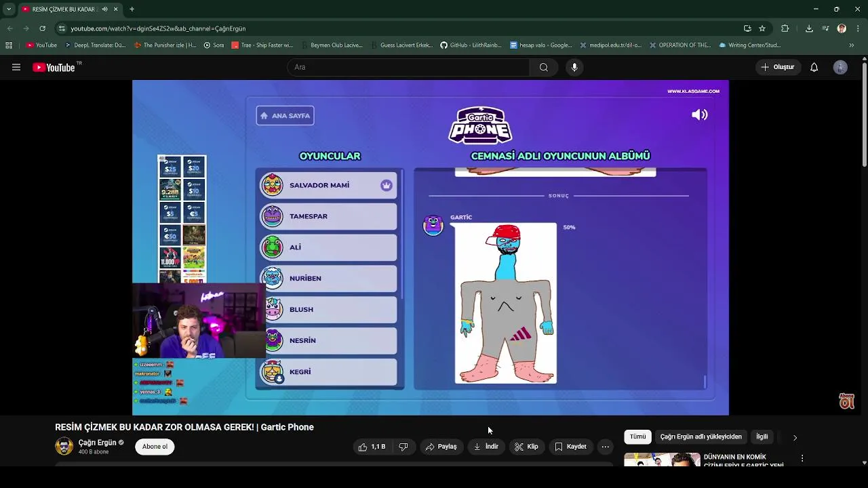The height and width of the screenshot is (488, 868).
Task: Select player TAMESPAR in list
Action: pyautogui.click(x=328, y=216)
